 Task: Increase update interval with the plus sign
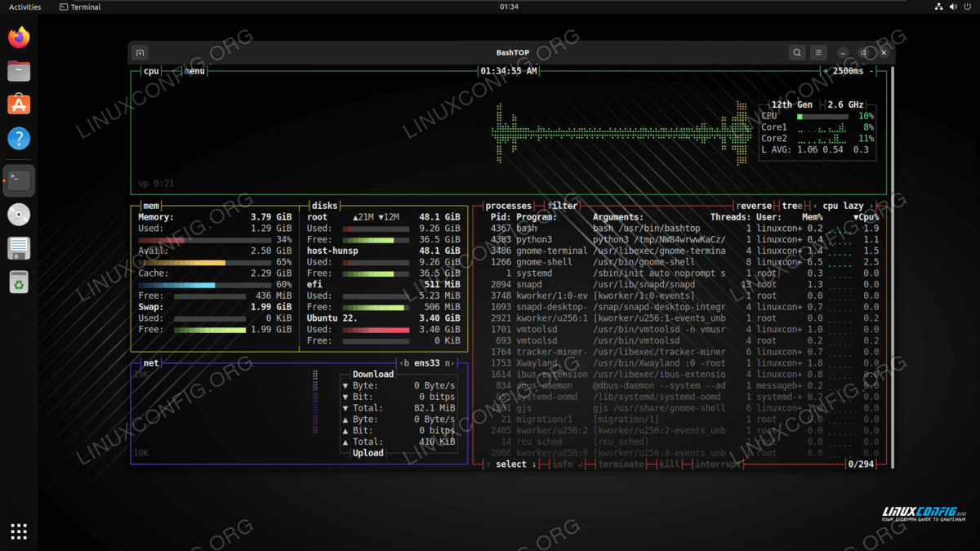(x=826, y=71)
